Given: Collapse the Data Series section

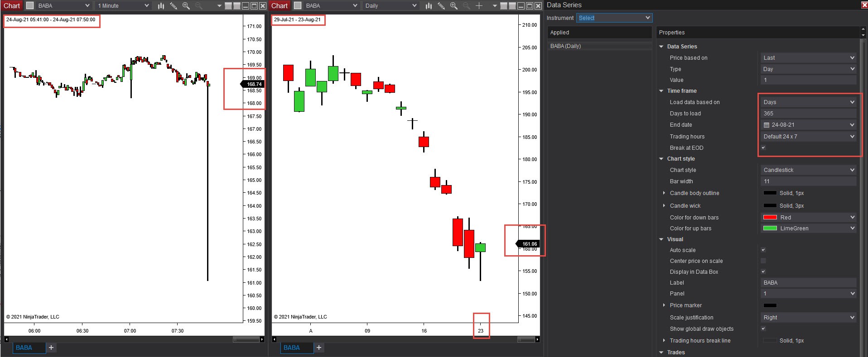Looking at the screenshot, I should tap(661, 47).
